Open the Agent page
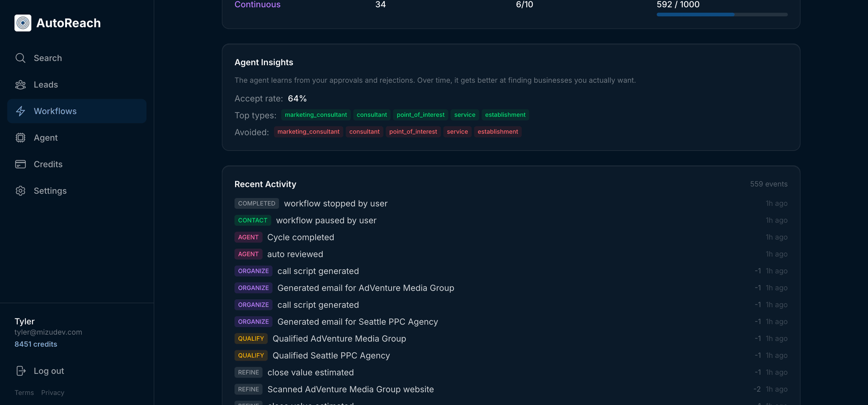The height and width of the screenshot is (405, 868). click(77, 138)
